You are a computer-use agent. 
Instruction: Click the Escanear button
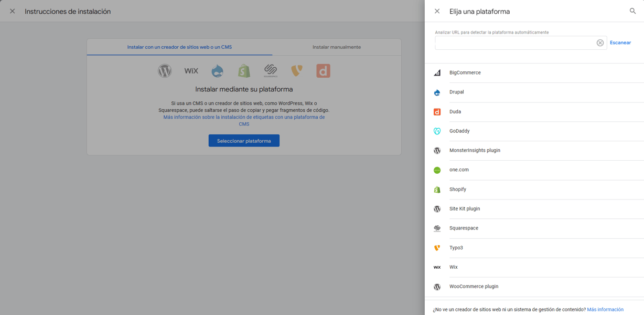click(620, 43)
